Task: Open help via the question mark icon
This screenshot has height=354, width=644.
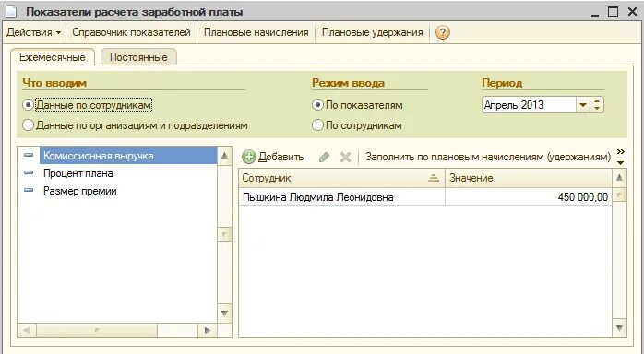Action: click(x=442, y=32)
